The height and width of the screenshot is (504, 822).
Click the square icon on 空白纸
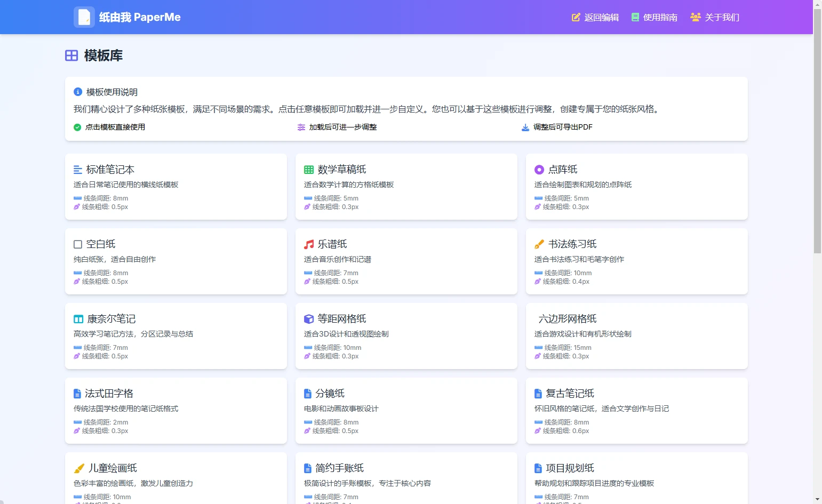tap(78, 244)
